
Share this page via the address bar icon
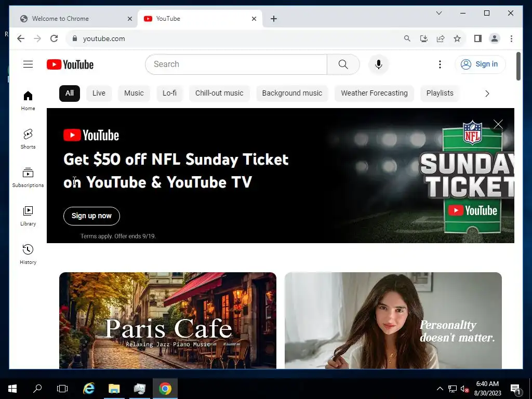[x=441, y=38]
